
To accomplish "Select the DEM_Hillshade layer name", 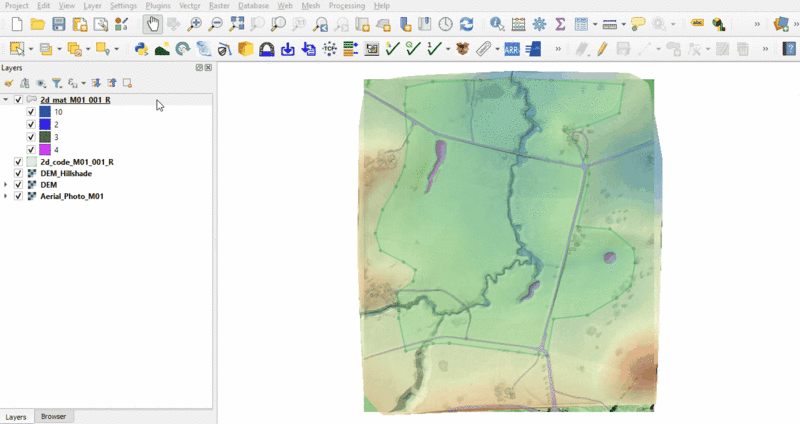I will (66, 173).
